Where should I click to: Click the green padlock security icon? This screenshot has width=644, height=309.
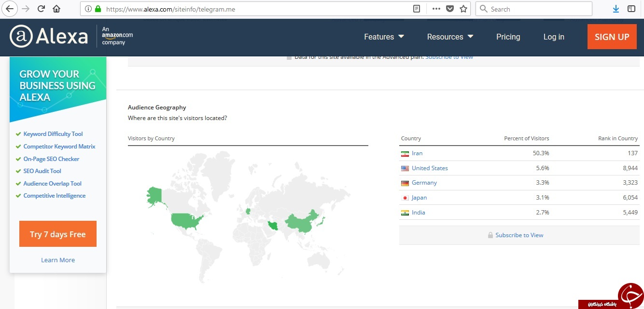[98, 9]
